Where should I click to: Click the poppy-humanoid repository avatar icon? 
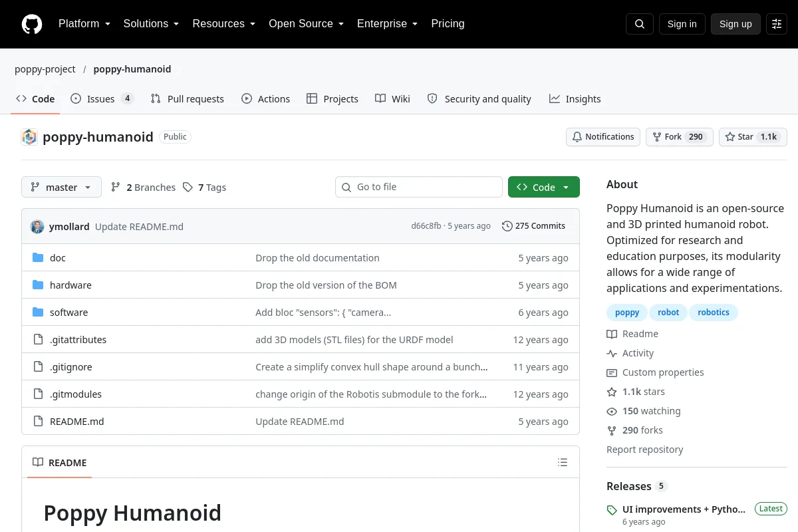(29, 137)
